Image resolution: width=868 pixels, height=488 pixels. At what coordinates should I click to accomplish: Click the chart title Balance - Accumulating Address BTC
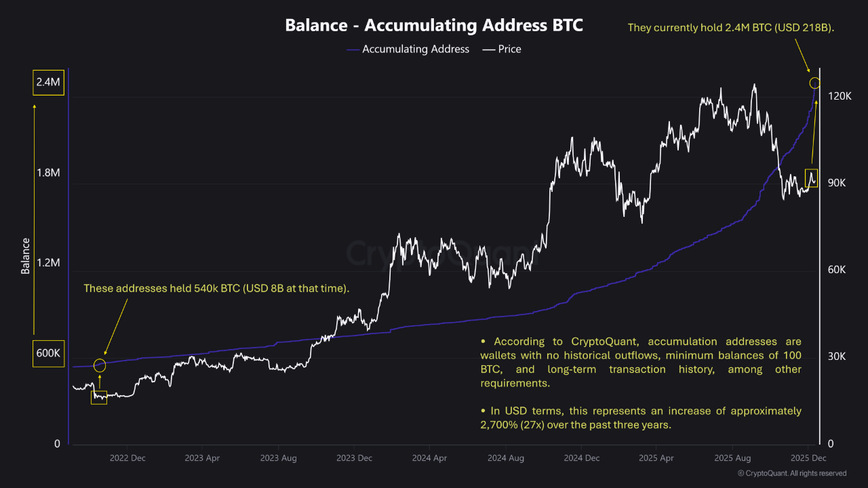point(434,25)
